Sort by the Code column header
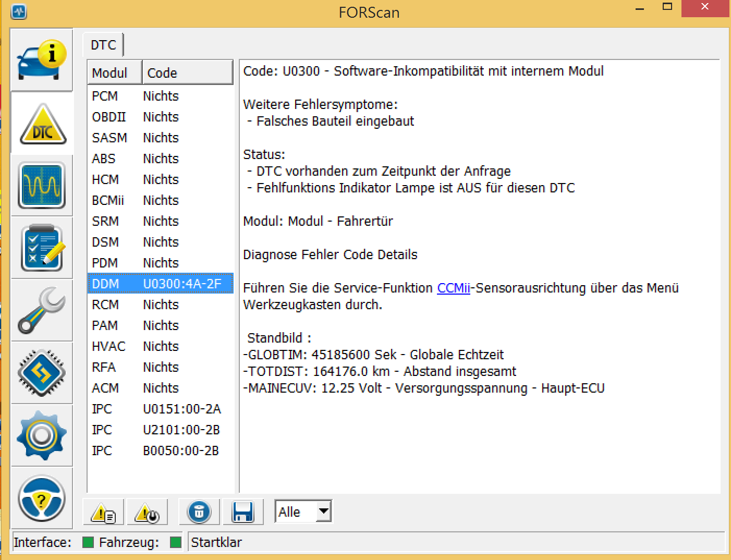The height and width of the screenshot is (560, 731). tap(188, 73)
